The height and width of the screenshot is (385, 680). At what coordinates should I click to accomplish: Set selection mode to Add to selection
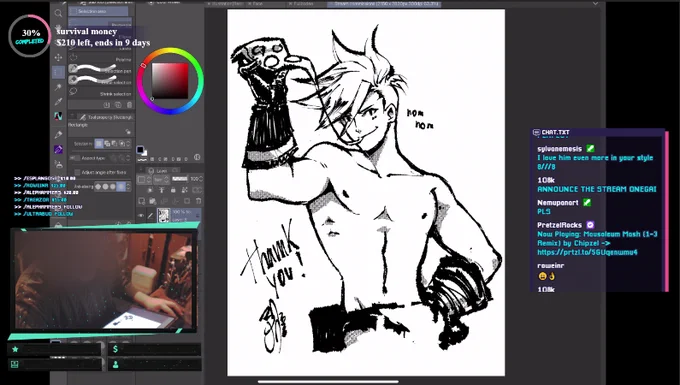[x=107, y=144]
